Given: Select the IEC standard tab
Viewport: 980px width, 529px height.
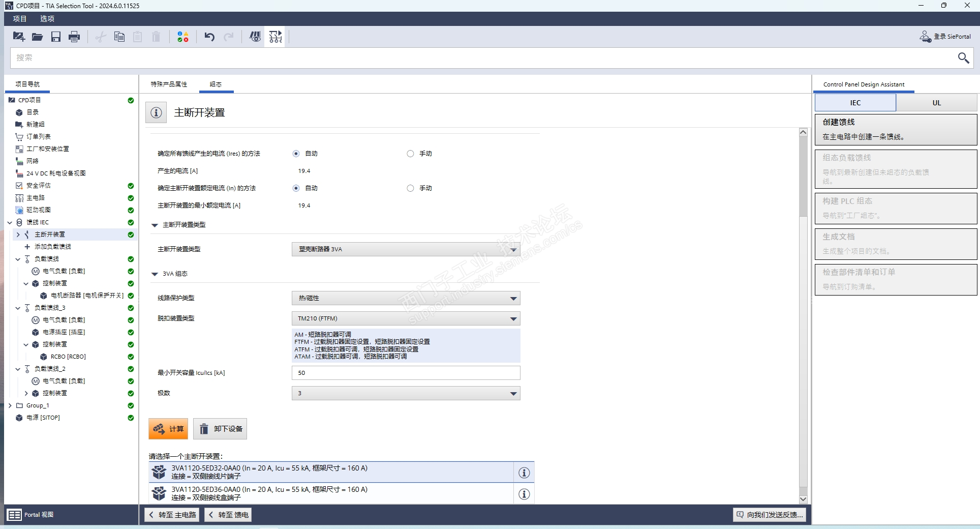Looking at the screenshot, I should point(855,103).
